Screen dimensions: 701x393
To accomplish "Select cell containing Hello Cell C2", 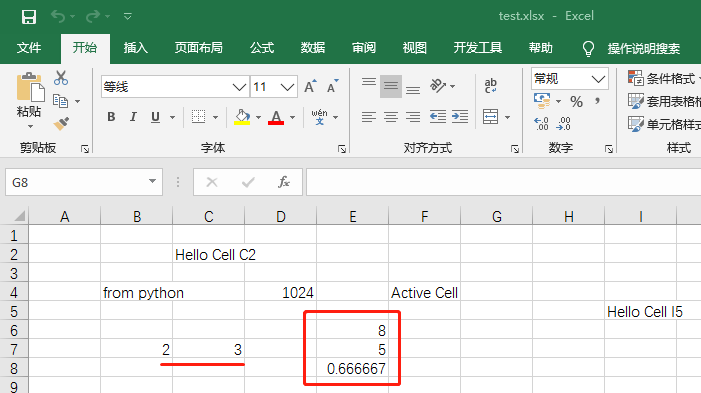I will tap(209, 254).
